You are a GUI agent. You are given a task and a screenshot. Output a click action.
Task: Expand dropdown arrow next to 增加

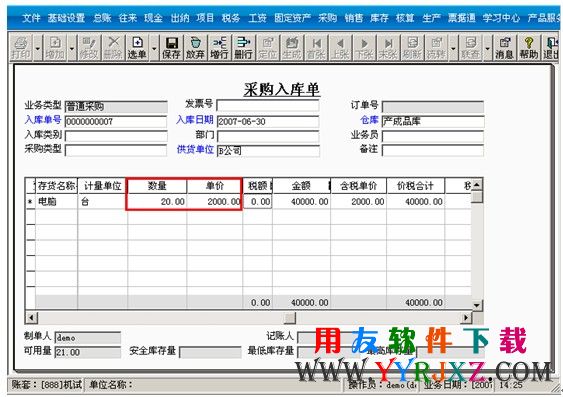[x=72, y=48]
